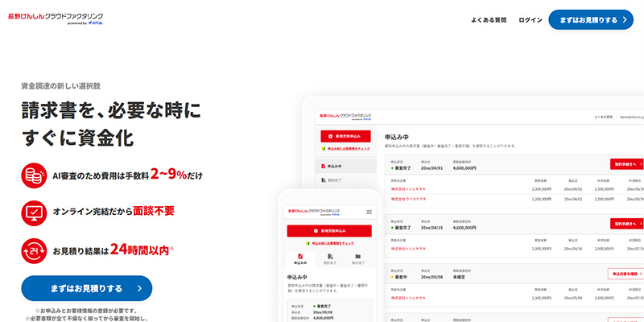The width and height of the screenshot is (644, 322).
Task: Click 契約手続きへ button for 20xx/04/15 application
Action: tap(627, 224)
